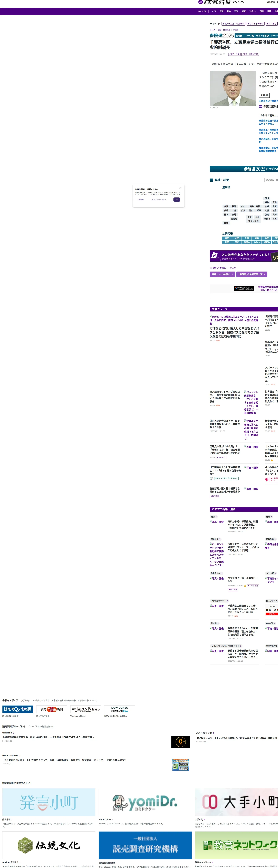
Task: Open the 候補・結果 tab in 参院選2025 header
Action: 263,36
